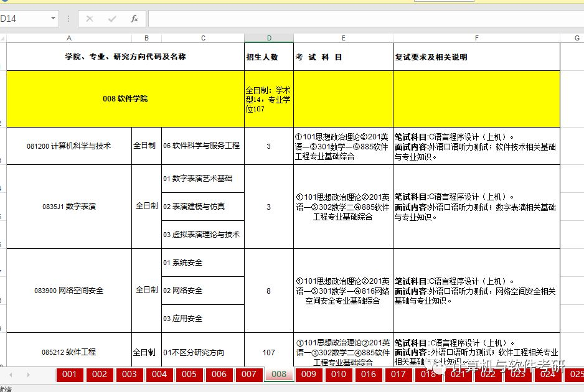Select the header cell '学院、专业、研究方向代码及名称'
Screen dimensions: 584x392
(x=125, y=57)
